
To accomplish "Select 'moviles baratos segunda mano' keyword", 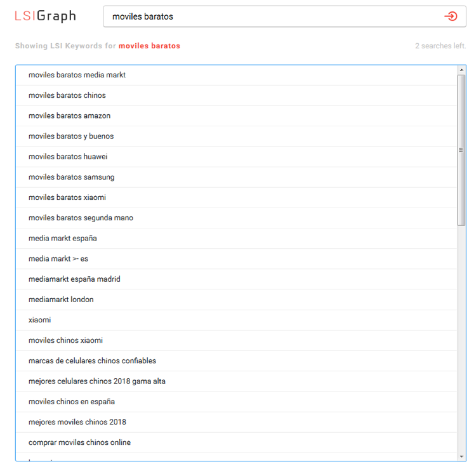I will (237, 218).
